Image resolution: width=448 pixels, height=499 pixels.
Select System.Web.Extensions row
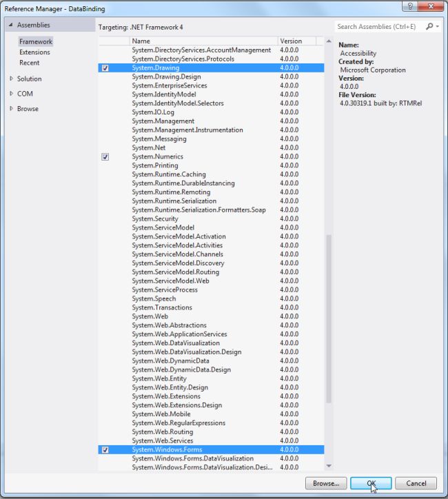click(x=211, y=396)
